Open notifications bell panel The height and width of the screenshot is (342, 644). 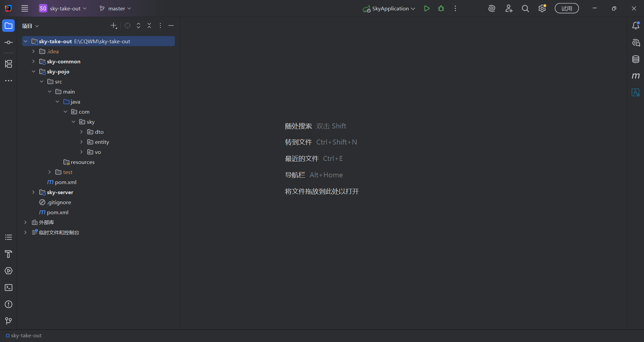[636, 26]
